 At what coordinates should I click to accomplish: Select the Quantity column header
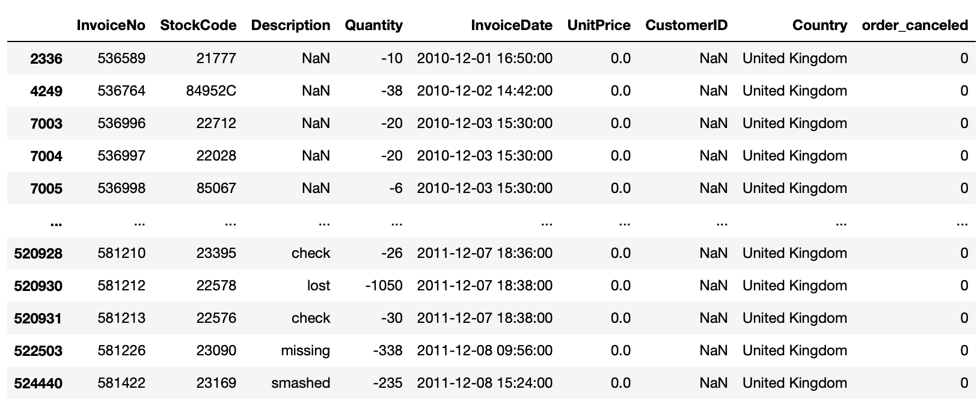click(374, 25)
